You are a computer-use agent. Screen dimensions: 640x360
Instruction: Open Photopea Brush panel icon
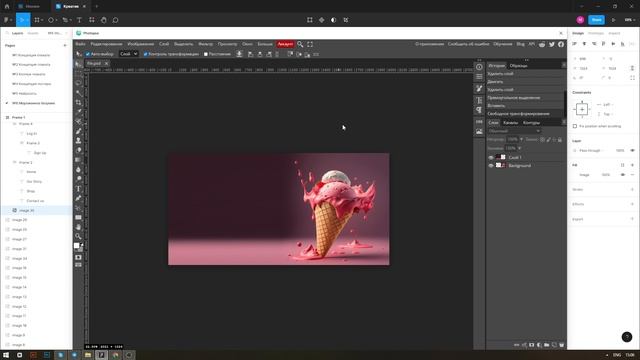point(479,89)
